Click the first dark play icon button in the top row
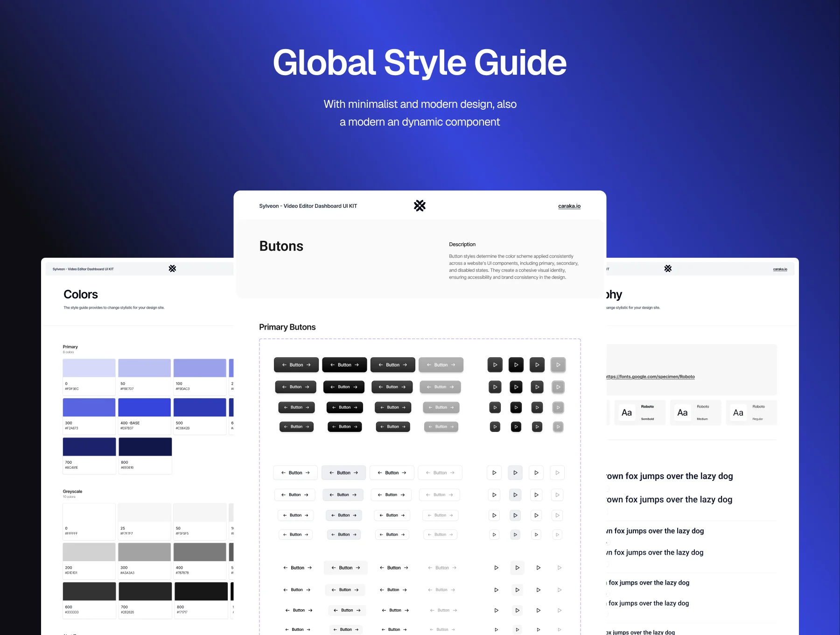 pyautogui.click(x=495, y=365)
